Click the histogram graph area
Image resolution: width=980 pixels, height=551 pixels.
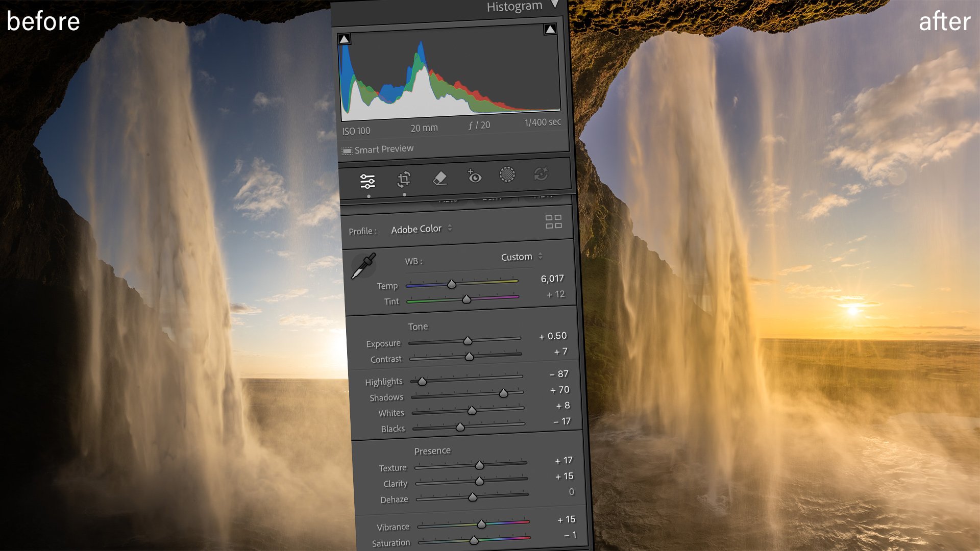[x=449, y=71]
